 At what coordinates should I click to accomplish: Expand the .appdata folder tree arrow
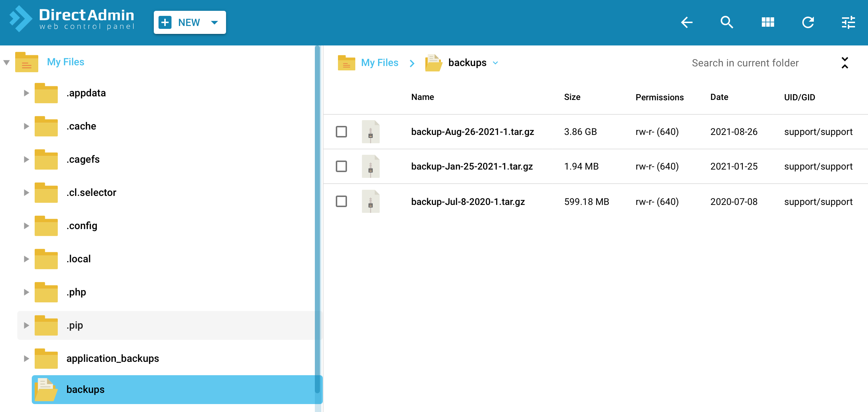[x=26, y=93]
